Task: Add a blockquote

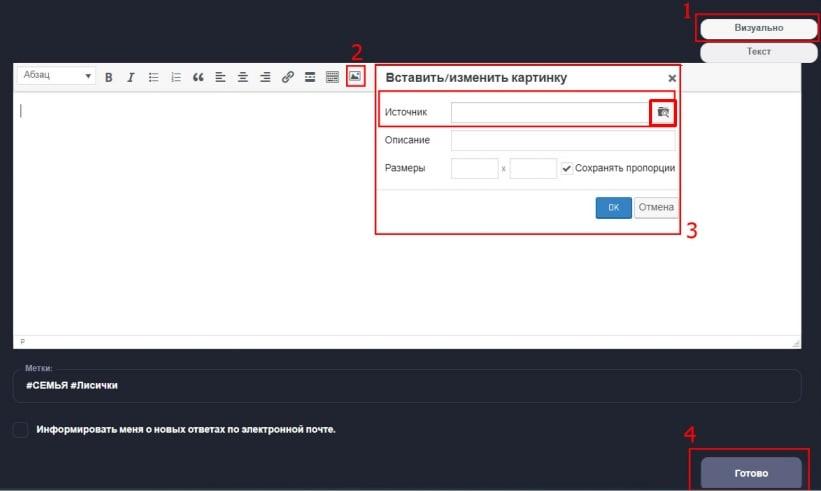Action: pyautogui.click(x=198, y=77)
